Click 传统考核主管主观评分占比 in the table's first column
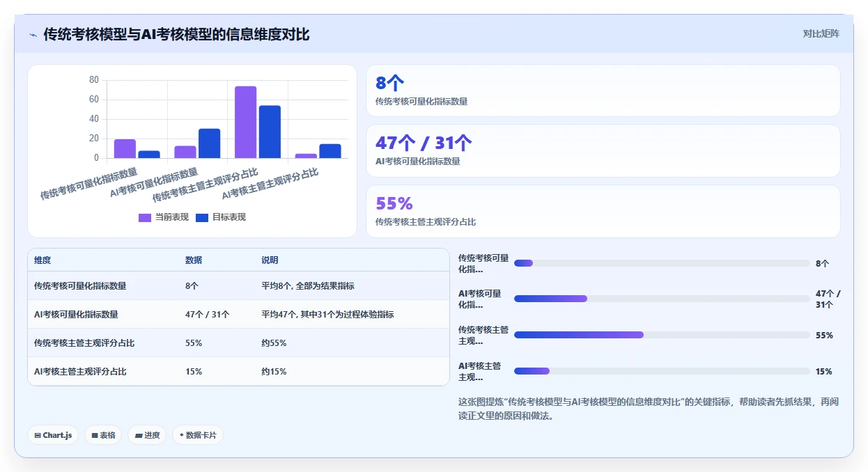868x472 pixels. click(84, 343)
